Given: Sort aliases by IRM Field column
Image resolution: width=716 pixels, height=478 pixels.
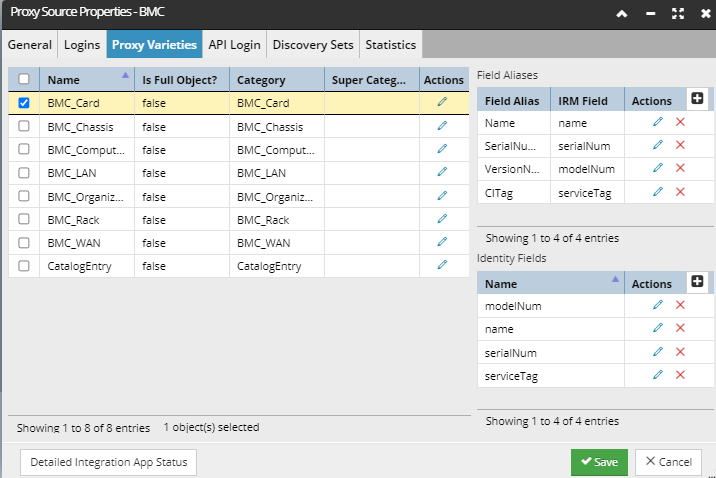Looking at the screenshot, I should coord(587,100).
